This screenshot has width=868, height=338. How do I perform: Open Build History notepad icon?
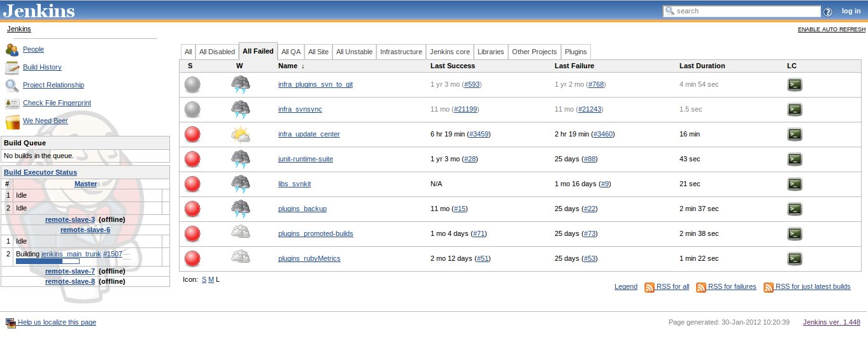click(x=12, y=68)
